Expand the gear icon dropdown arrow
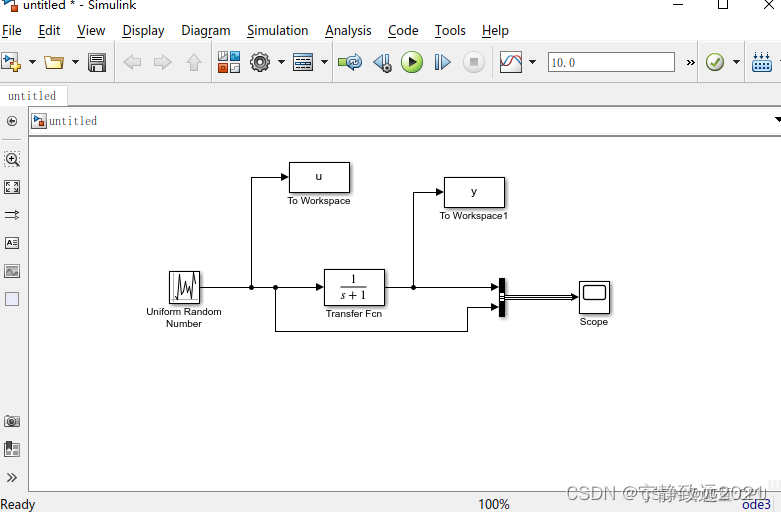Image resolution: width=781 pixels, height=512 pixels. (x=281, y=62)
